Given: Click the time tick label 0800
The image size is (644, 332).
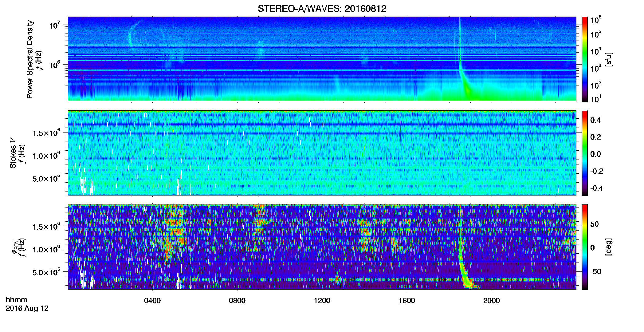Looking at the screenshot, I should 237,300.
